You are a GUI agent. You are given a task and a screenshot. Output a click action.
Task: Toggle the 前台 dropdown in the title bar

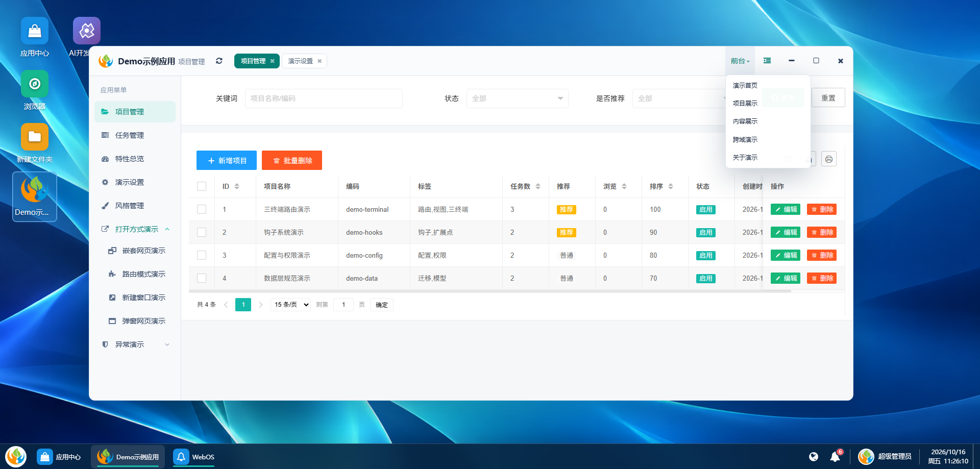click(x=740, y=61)
